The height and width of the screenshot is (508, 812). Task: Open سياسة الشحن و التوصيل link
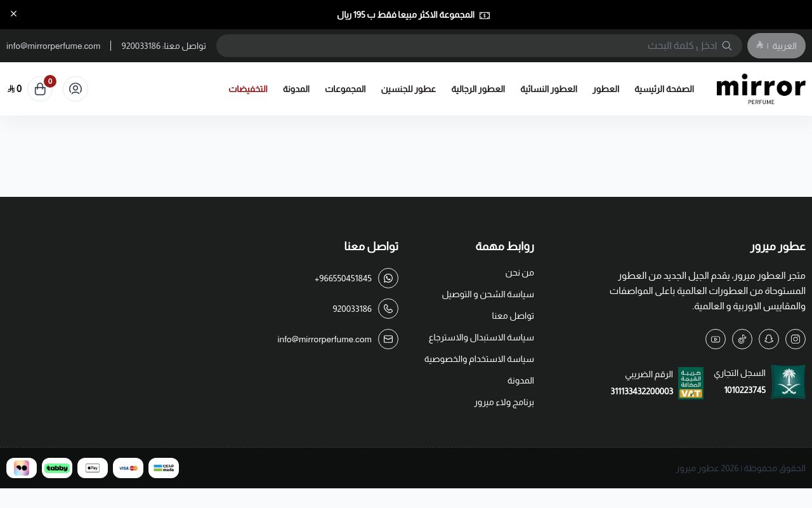[488, 294]
